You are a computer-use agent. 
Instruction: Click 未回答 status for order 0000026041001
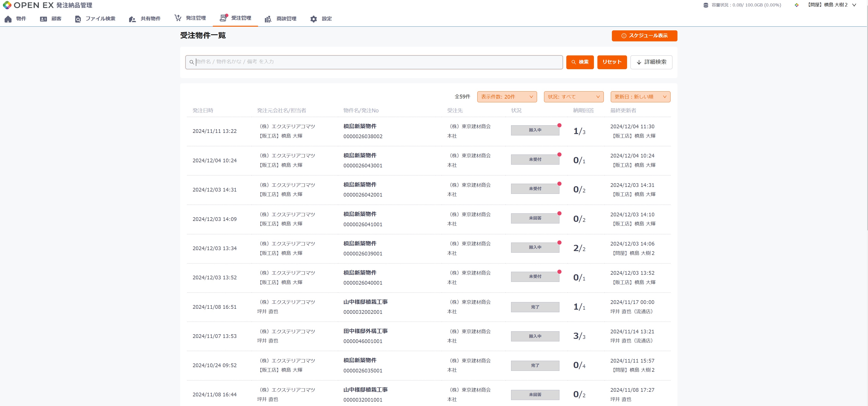(535, 218)
